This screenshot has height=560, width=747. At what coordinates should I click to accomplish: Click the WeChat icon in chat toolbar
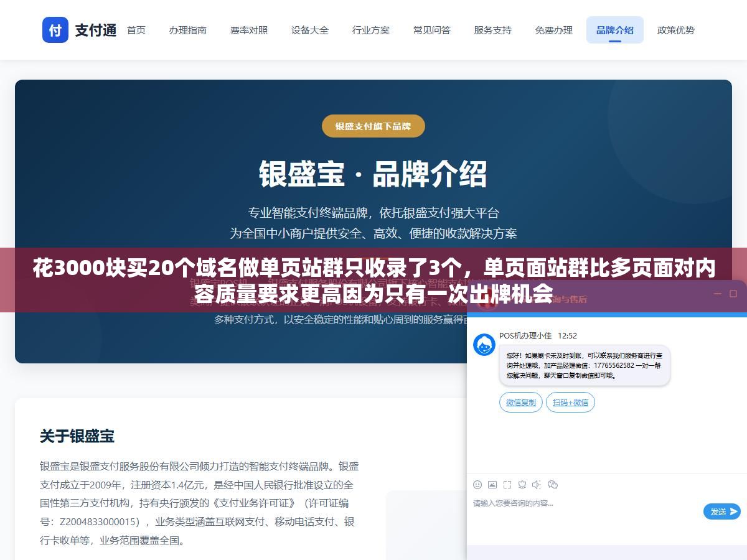[553, 485]
